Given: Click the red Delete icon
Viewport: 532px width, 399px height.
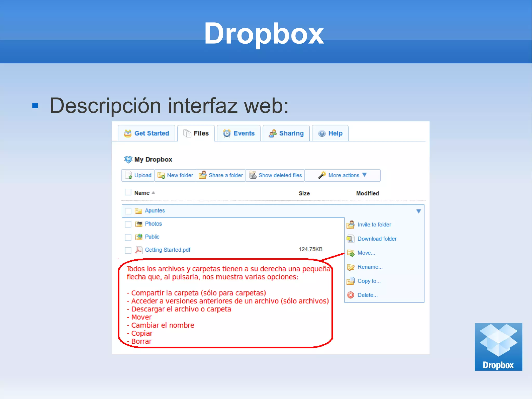Looking at the screenshot, I should click(x=351, y=295).
